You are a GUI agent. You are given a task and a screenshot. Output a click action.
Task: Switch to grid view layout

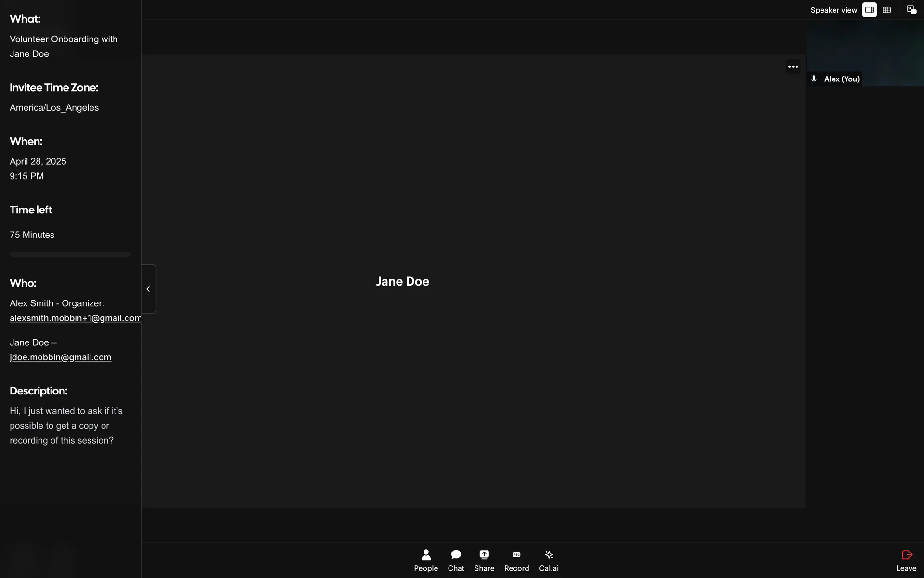click(x=887, y=10)
